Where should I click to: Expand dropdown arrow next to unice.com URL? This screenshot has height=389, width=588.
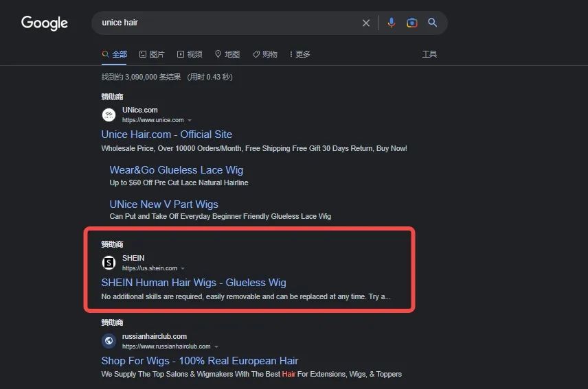[x=190, y=120]
